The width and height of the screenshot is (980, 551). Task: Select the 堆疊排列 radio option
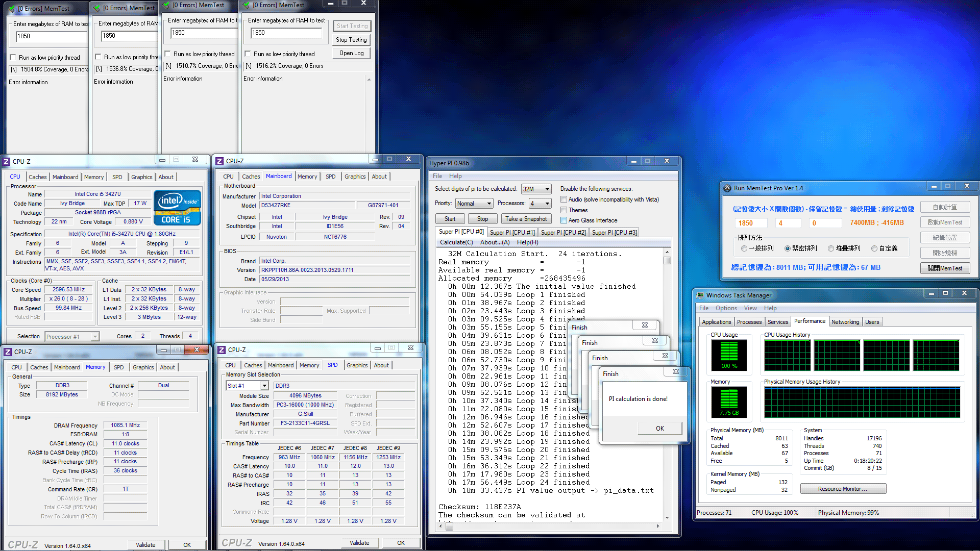831,248
